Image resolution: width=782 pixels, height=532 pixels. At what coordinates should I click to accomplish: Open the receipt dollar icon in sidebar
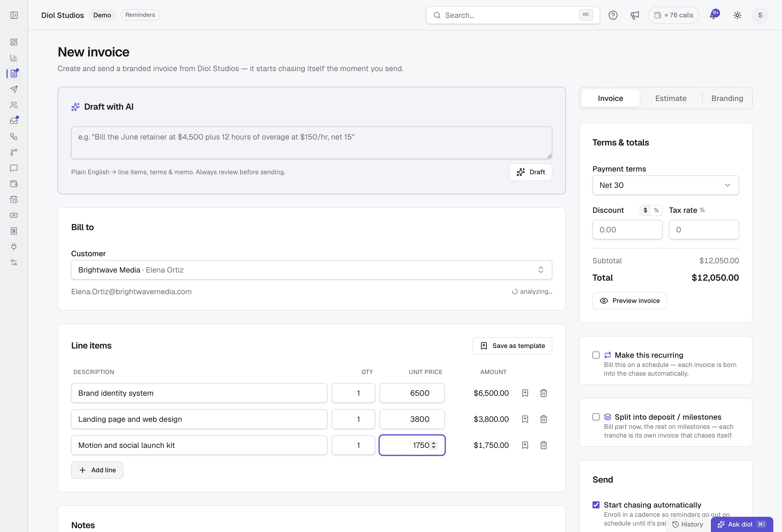pyautogui.click(x=14, y=231)
